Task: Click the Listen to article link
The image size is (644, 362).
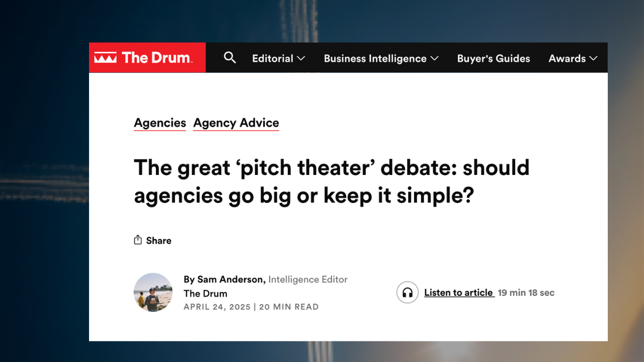Action: pyautogui.click(x=458, y=293)
